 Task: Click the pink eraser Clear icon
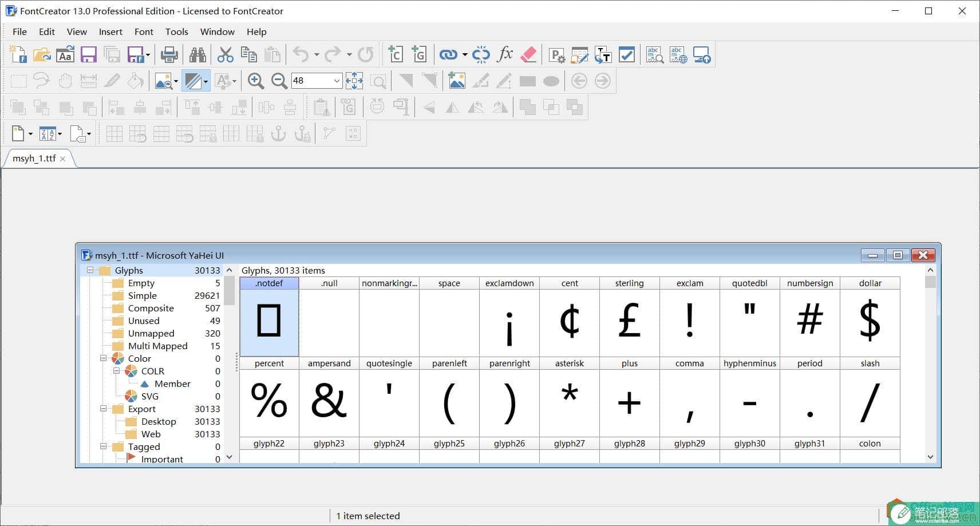[528, 55]
